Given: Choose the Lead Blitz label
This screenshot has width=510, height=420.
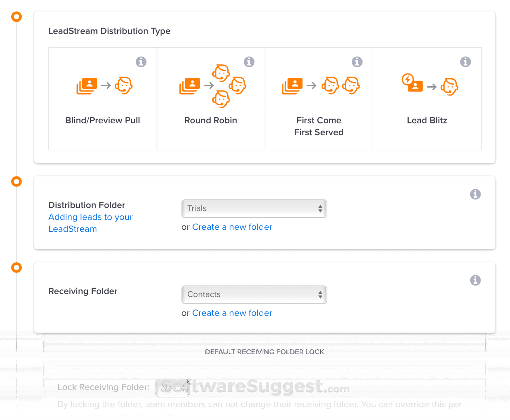Looking at the screenshot, I should click(x=427, y=121).
